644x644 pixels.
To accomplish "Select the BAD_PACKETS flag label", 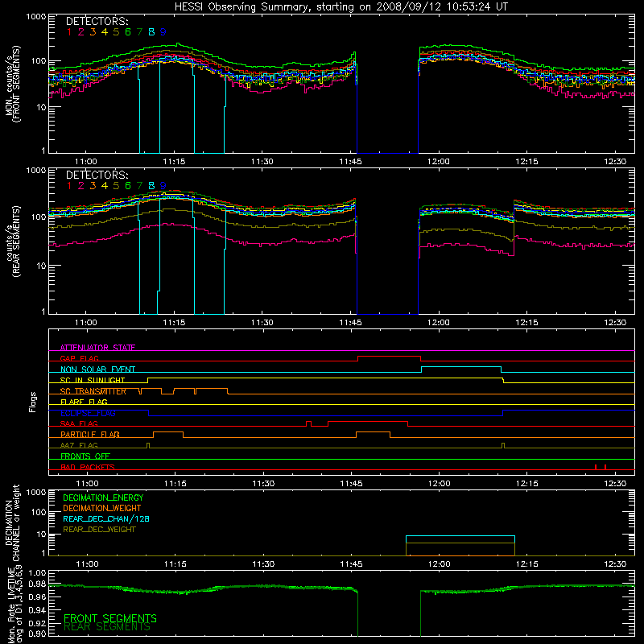I will tap(88, 468).
